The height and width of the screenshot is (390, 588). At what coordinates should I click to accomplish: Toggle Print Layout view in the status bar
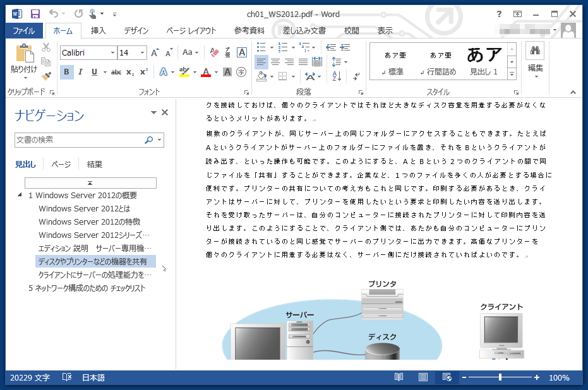click(x=423, y=377)
